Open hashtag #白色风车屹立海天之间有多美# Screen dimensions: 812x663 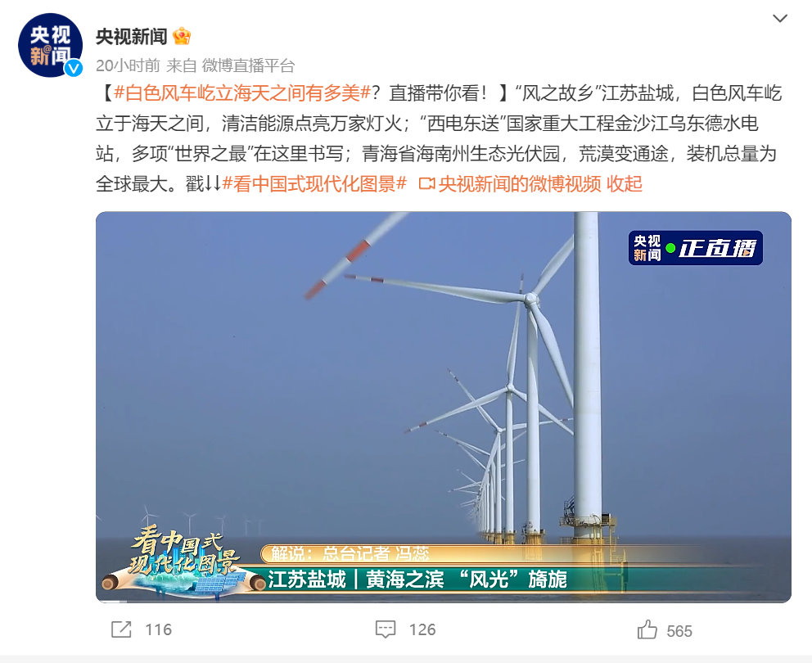242,93
